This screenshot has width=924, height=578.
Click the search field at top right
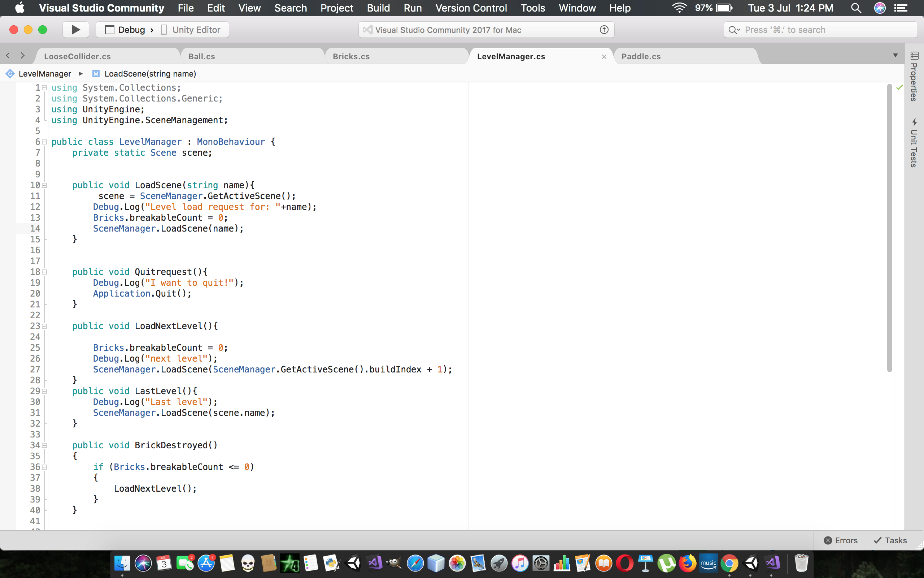point(820,30)
